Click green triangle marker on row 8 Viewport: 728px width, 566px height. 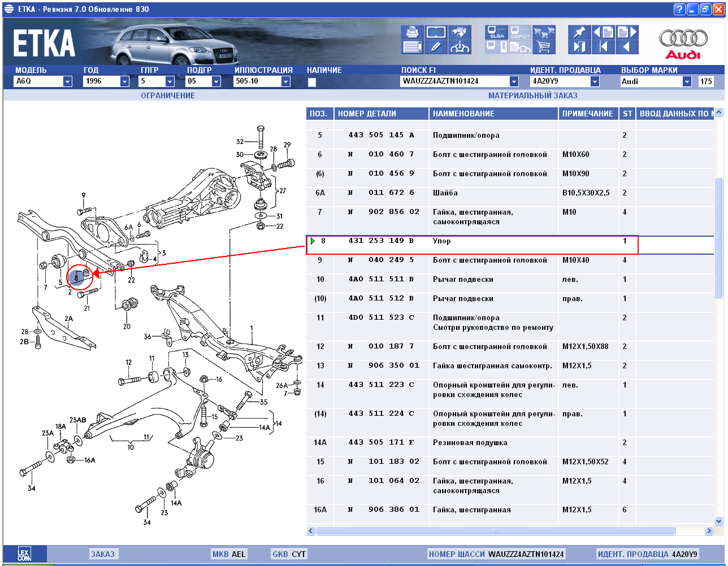[313, 241]
